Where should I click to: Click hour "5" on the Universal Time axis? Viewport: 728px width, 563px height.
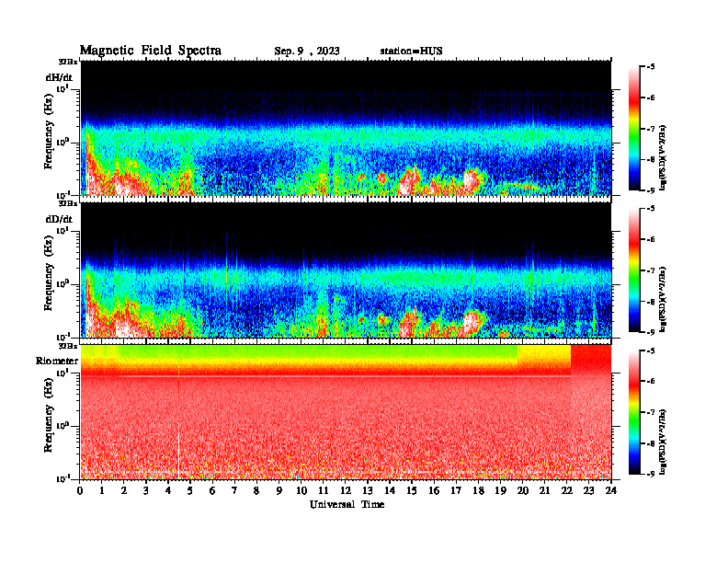click(190, 491)
